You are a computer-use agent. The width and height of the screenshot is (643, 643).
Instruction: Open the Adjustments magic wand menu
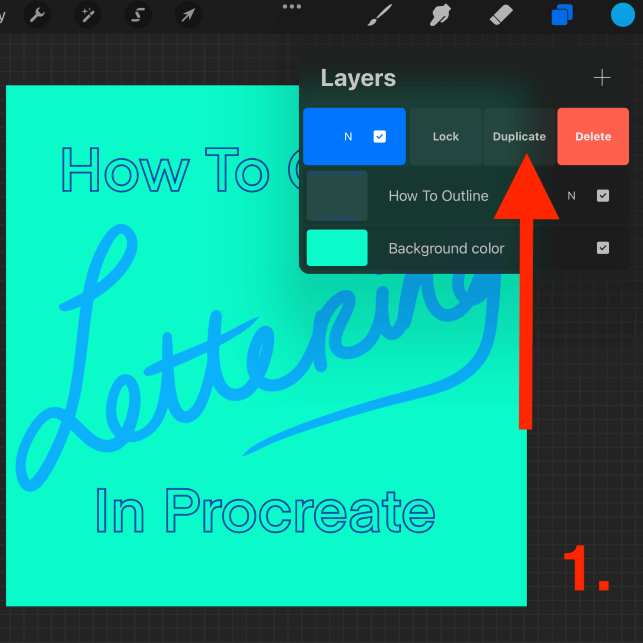tap(88, 15)
